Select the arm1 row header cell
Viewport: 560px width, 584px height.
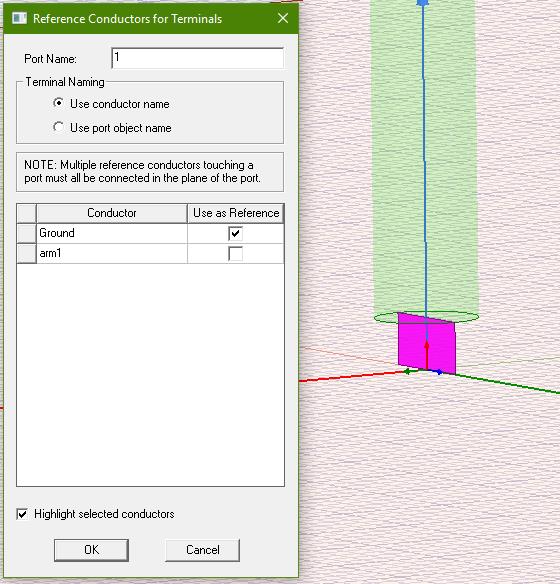coord(27,254)
